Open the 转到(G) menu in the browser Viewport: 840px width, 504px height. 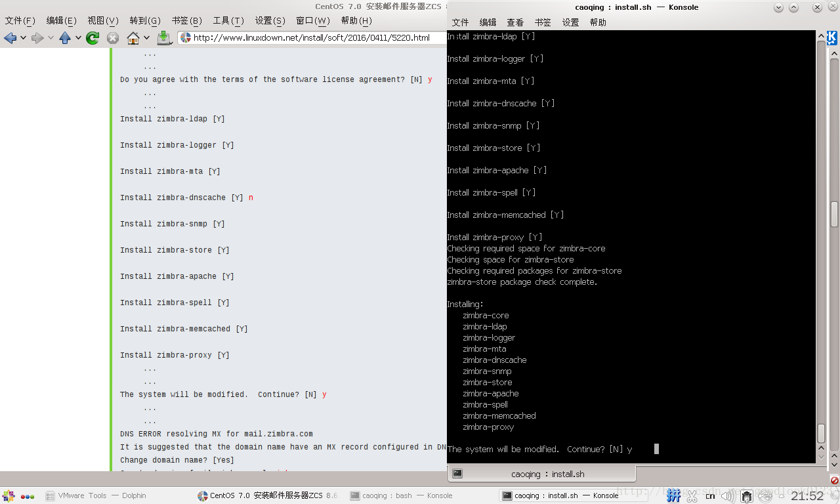click(145, 21)
